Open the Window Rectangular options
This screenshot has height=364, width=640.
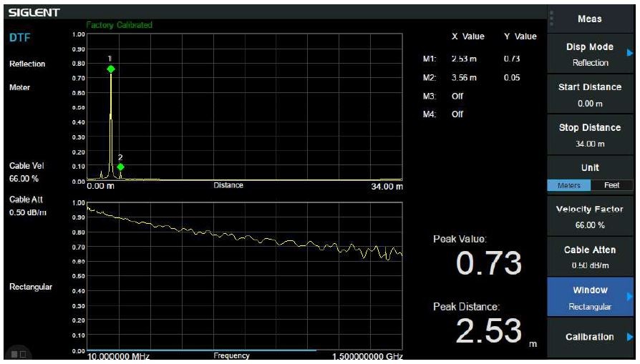(589, 297)
